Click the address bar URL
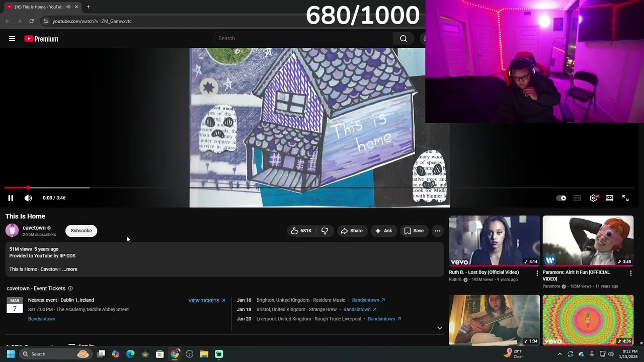Screen dimensions: 644x362 coord(92,21)
